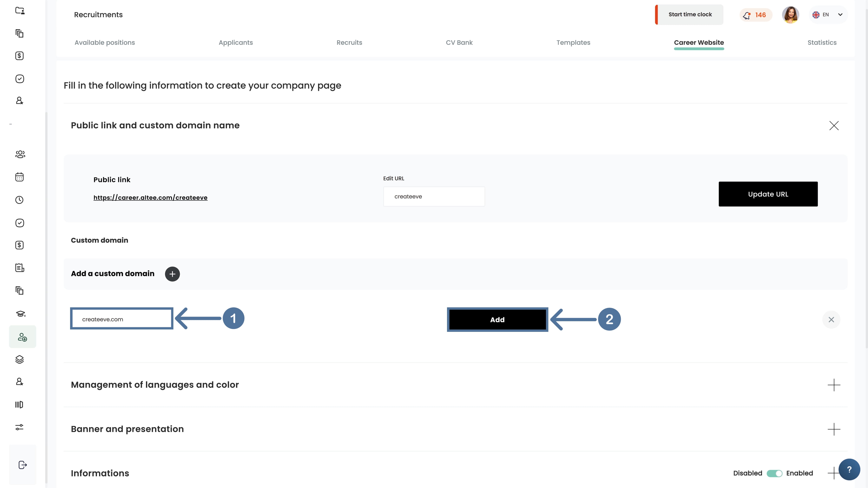Switch to the Applicants tab
Viewport: 868px width, 488px height.
[x=235, y=43]
